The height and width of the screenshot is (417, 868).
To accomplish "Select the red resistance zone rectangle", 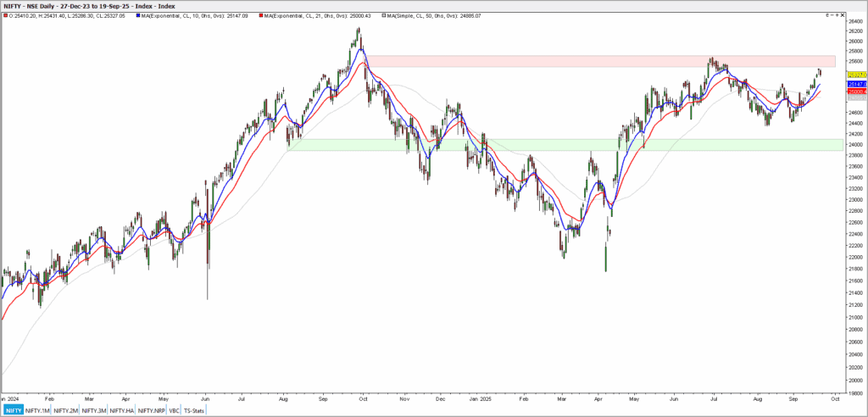I will point(593,62).
